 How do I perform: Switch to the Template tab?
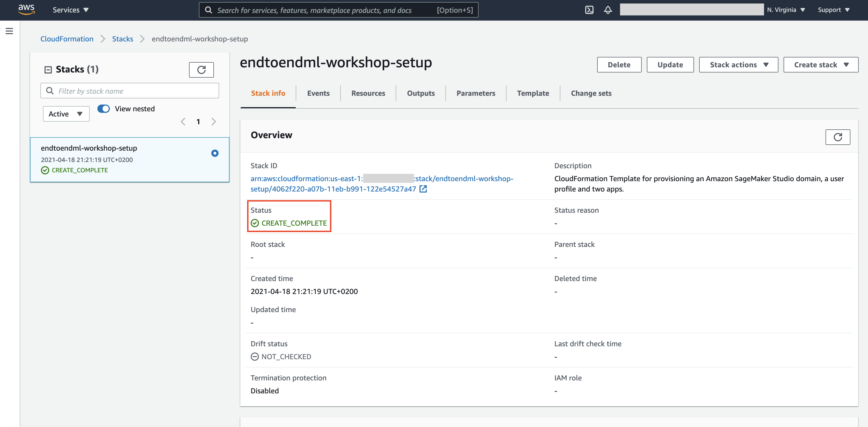pos(533,93)
